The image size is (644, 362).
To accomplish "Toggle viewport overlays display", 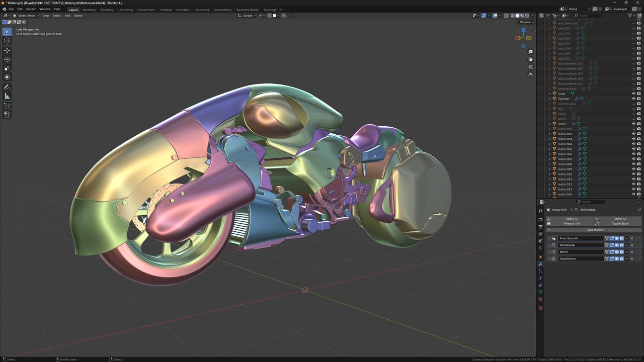I will pyautogui.click(x=495, y=16).
